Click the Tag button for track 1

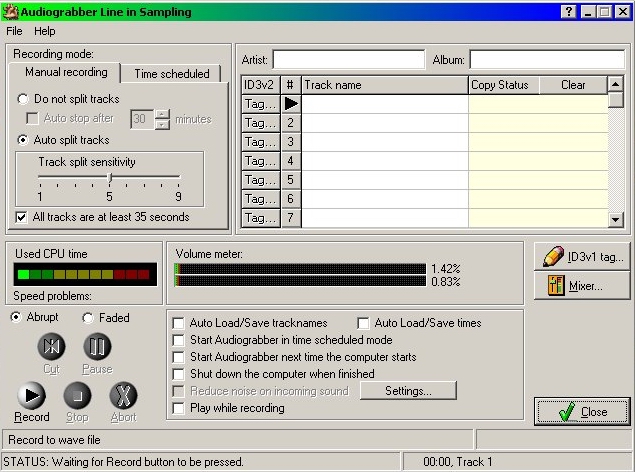pyautogui.click(x=260, y=104)
